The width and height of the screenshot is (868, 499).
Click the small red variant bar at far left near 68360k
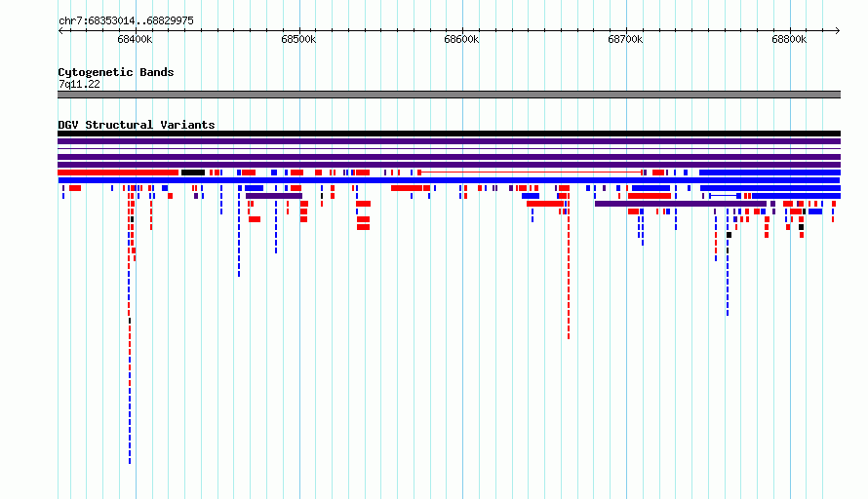coord(75,188)
